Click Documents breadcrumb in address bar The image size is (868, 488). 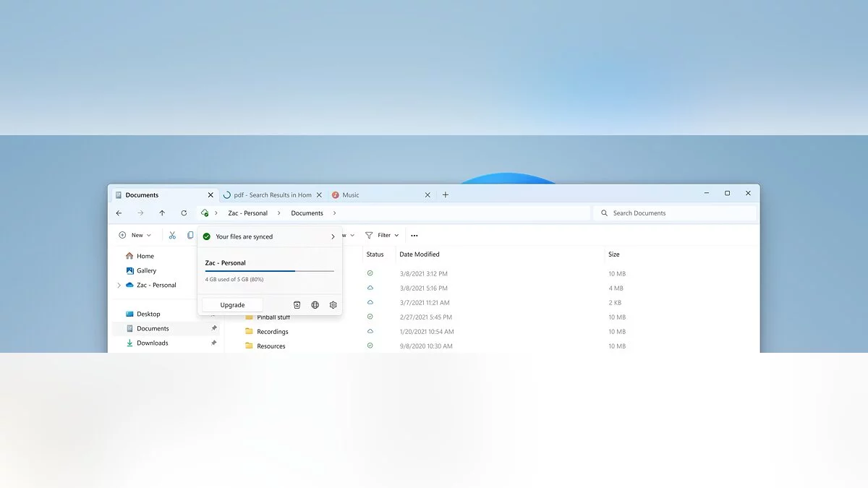coord(307,213)
